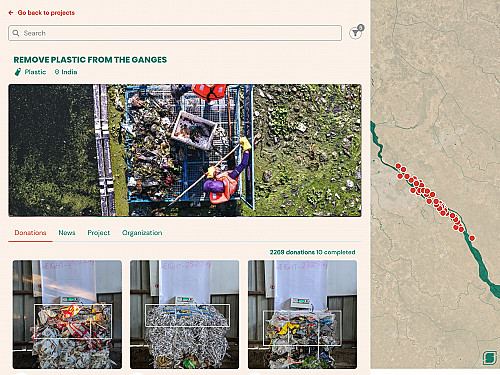Screen dimensions: 500x375
Task: Click the magnifier icon in search bar
Action: (x=16, y=33)
